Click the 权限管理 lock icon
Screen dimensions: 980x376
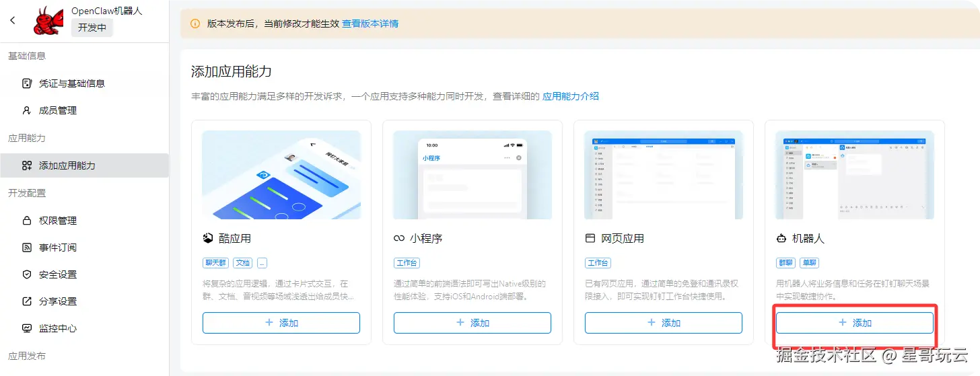[x=27, y=221]
